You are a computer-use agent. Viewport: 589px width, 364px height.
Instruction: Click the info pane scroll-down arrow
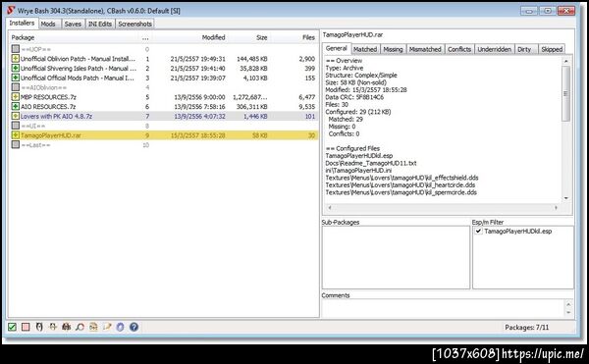pyautogui.click(x=565, y=198)
